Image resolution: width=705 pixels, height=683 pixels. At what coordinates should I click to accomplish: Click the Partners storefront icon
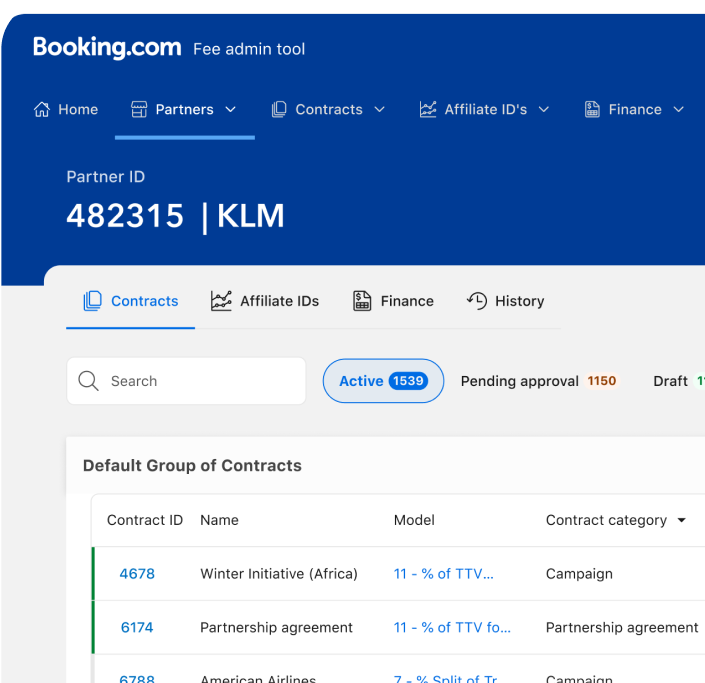(x=139, y=110)
